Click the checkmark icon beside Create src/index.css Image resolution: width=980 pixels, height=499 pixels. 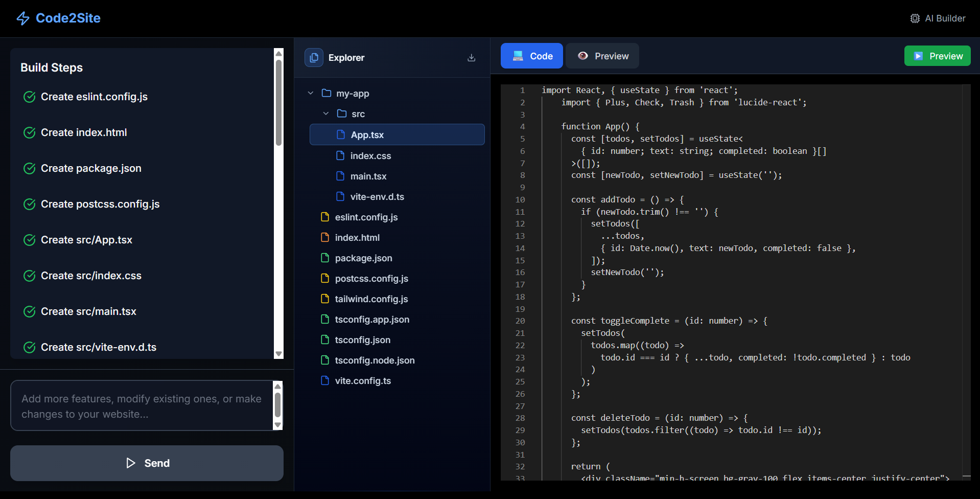pos(30,276)
